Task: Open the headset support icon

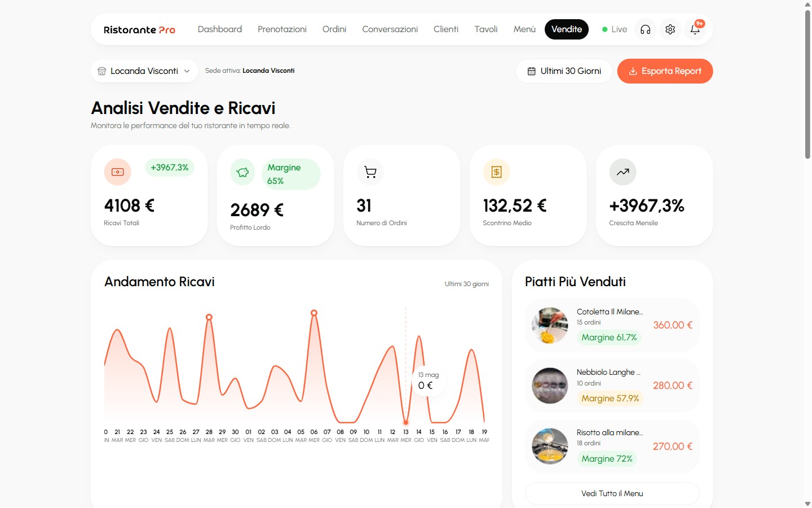Action: [x=645, y=29]
